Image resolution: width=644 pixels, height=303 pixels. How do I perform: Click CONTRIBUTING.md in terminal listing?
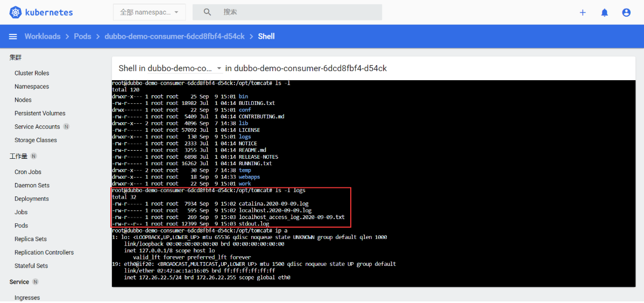point(261,116)
